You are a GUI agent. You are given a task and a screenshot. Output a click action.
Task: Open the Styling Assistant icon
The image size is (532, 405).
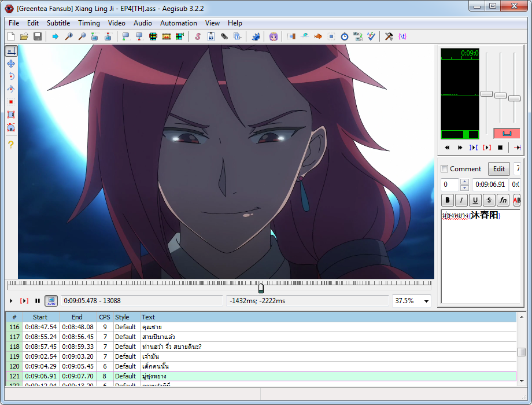(304, 36)
